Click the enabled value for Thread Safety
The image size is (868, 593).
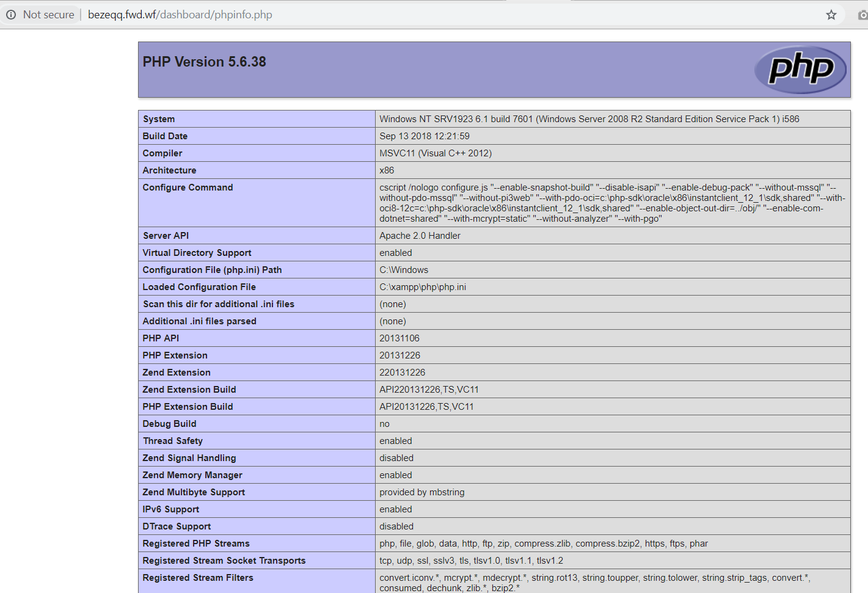coord(396,441)
